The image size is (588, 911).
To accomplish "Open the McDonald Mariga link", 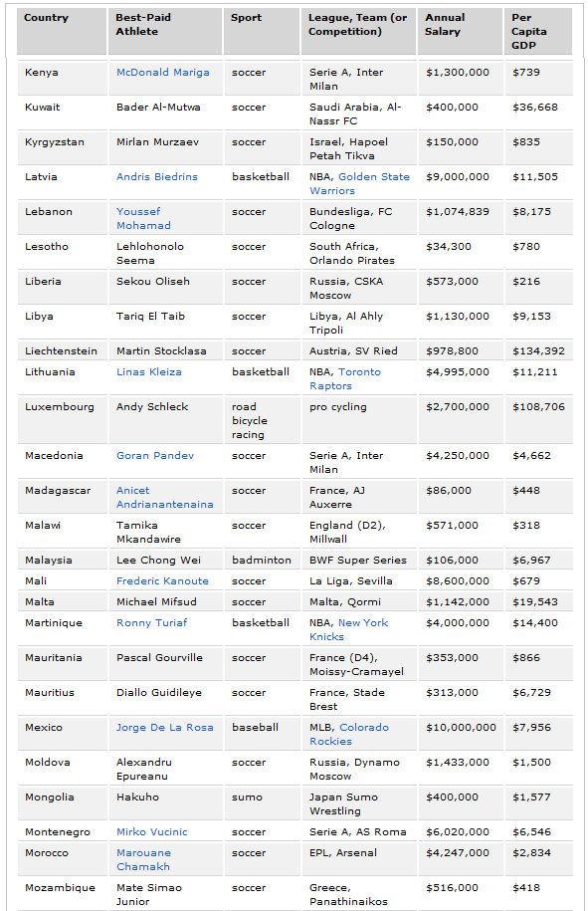I will pyautogui.click(x=162, y=73).
